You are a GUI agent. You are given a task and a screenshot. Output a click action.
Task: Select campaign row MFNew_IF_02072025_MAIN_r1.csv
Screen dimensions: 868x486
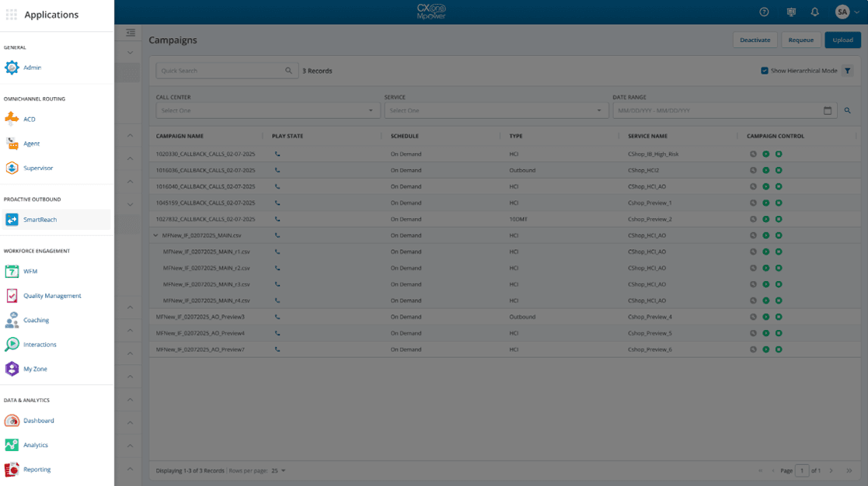point(504,252)
